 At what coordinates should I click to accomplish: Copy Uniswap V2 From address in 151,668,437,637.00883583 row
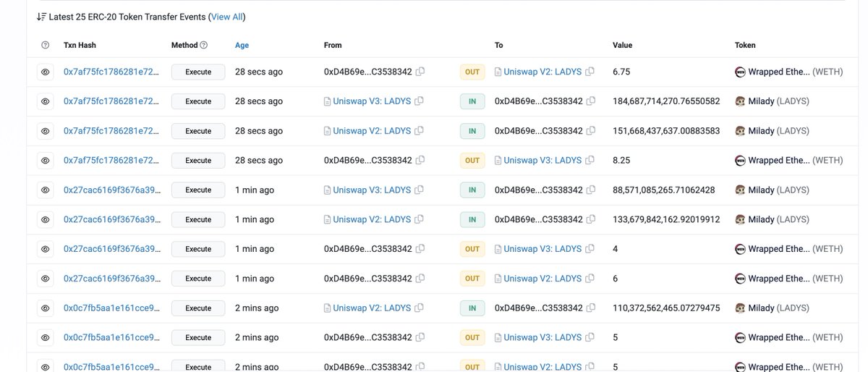[420, 131]
